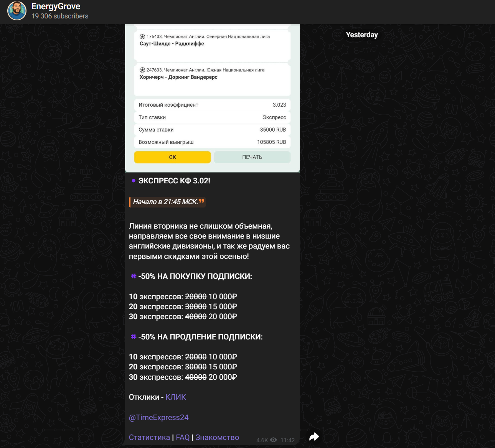Click the Саут-Шилдс - Радклиффе match row

click(x=212, y=45)
